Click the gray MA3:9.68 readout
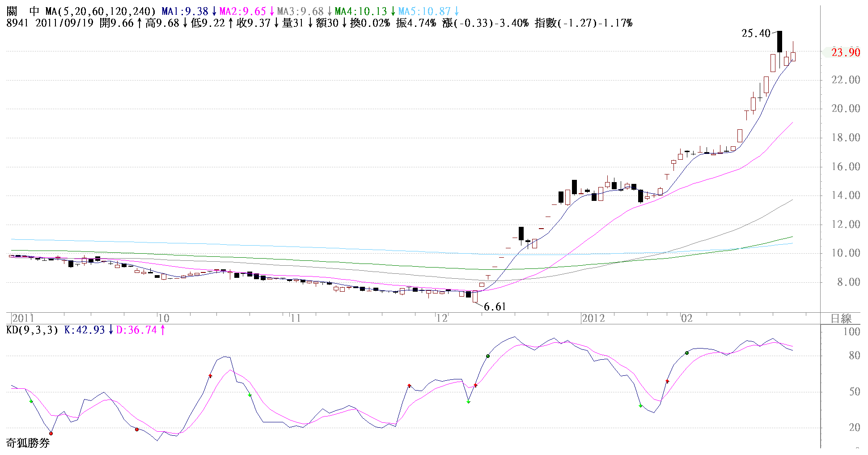 click(301, 11)
